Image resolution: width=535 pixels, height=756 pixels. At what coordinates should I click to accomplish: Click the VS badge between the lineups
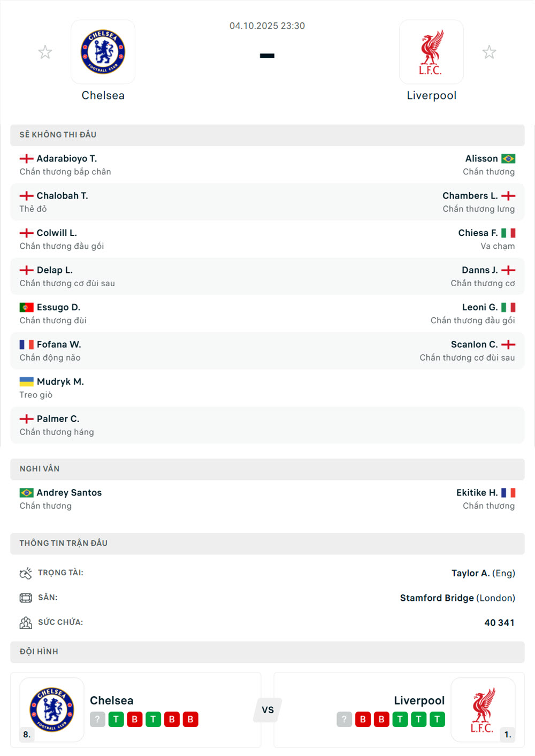pos(267,710)
